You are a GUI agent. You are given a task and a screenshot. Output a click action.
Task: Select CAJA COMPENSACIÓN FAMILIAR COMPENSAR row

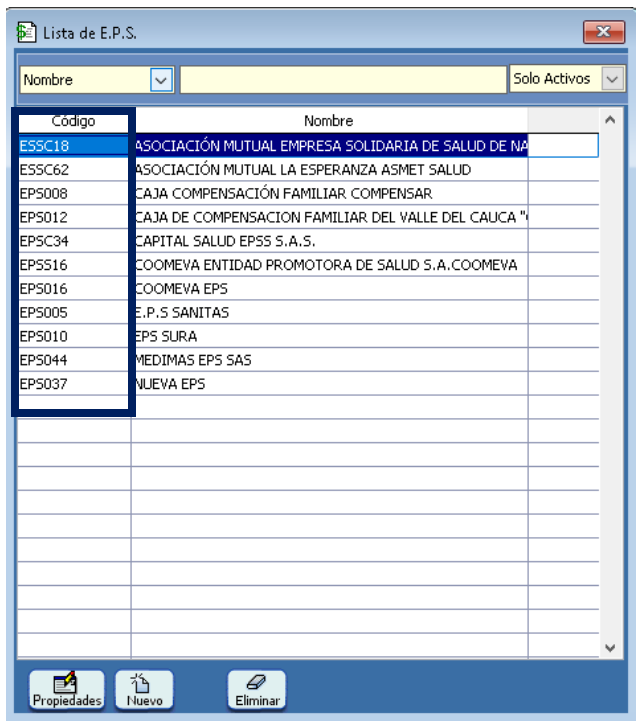(330, 193)
